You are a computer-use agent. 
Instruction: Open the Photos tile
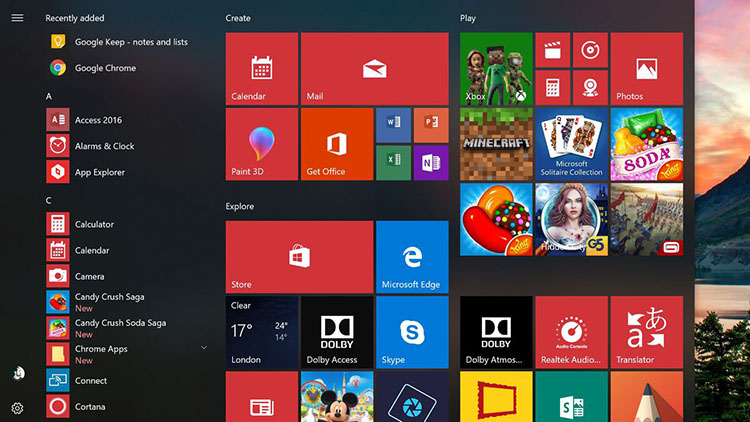[647, 69]
